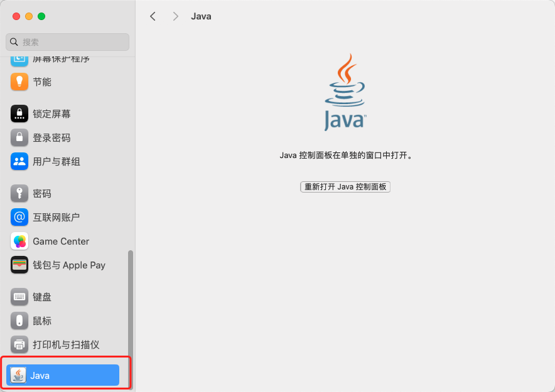The image size is (555, 392).
Task: Select the 密码 sidebar label
Action: tap(42, 194)
